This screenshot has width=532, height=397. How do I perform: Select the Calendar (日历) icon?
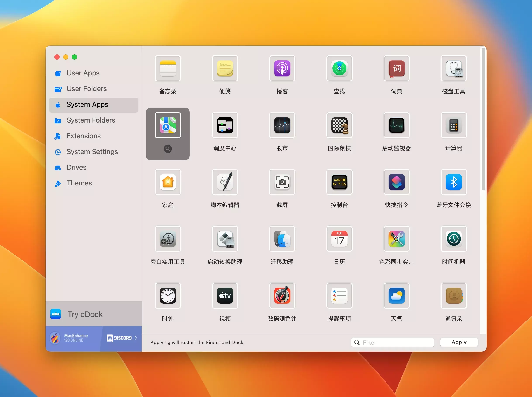[339, 239]
